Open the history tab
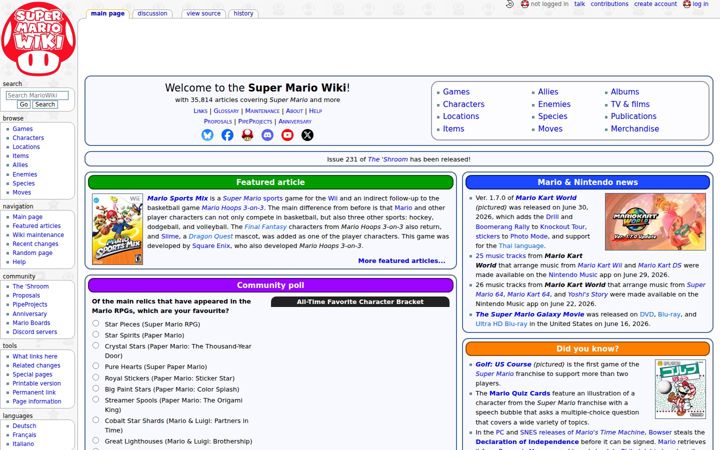Image resolution: width=720 pixels, height=450 pixels. click(243, 14)
